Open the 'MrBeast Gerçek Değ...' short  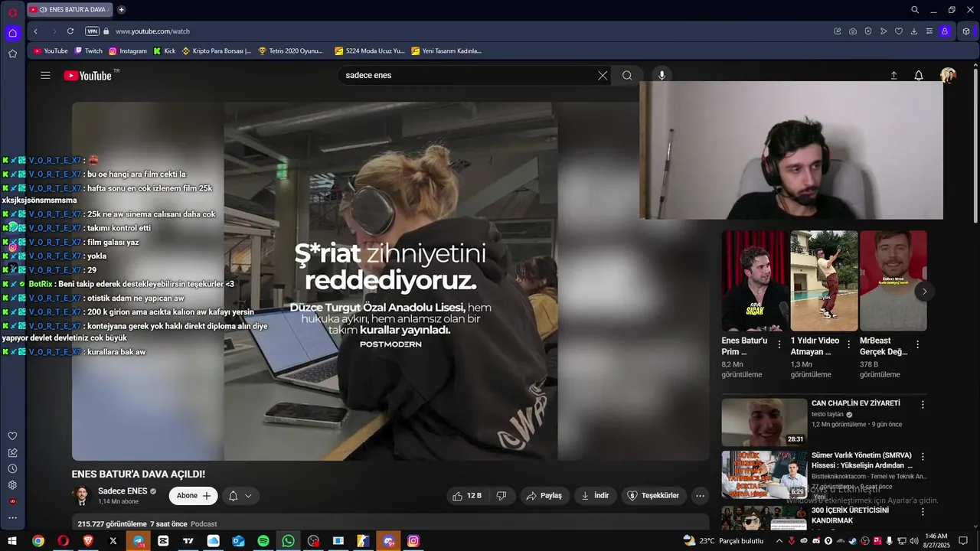(893, 281)
